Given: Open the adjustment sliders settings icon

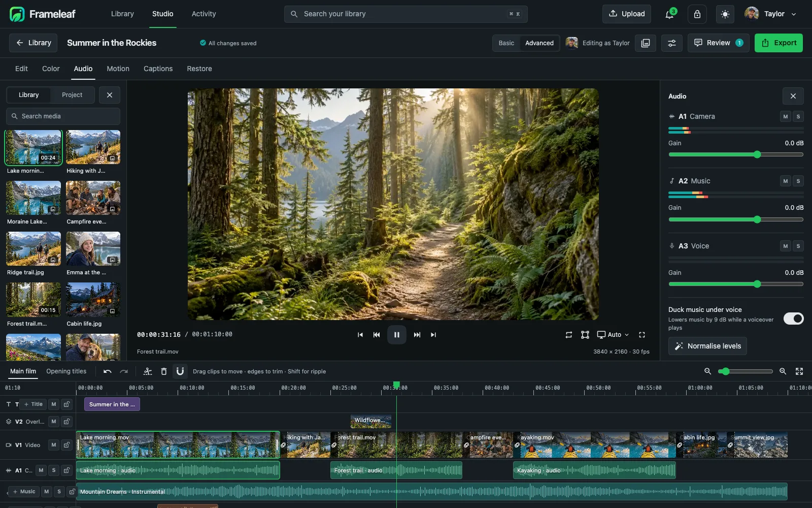Looking at the screenshot, I should coord(672,43).
